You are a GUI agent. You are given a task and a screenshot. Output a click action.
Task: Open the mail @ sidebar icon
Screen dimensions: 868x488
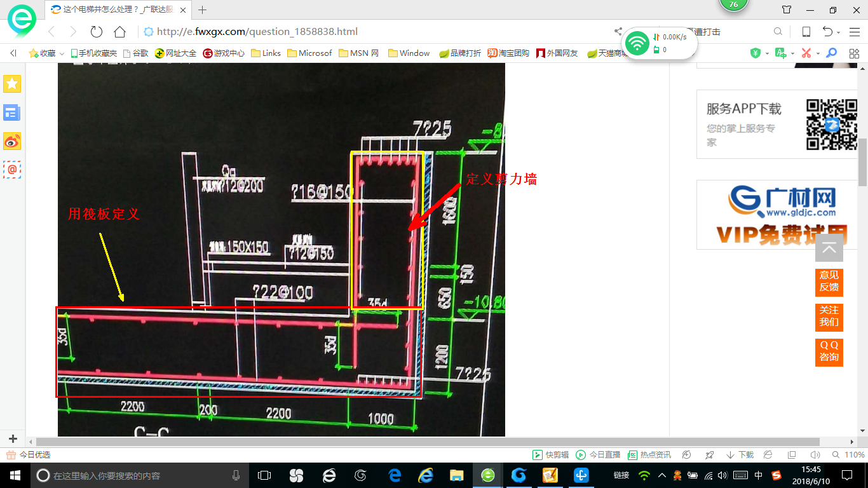point(12,170)
